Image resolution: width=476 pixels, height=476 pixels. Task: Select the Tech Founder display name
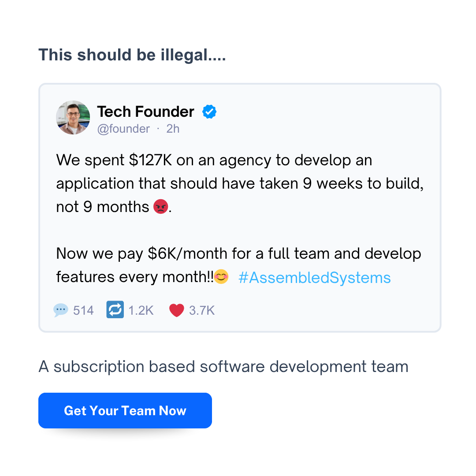pos(146,112)
